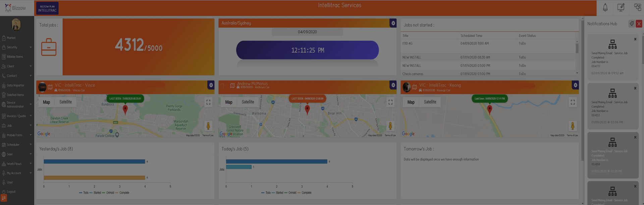Expand the Scheduler sidebar menu
This screenshot has width=644, height=205.
click(17, 145)
